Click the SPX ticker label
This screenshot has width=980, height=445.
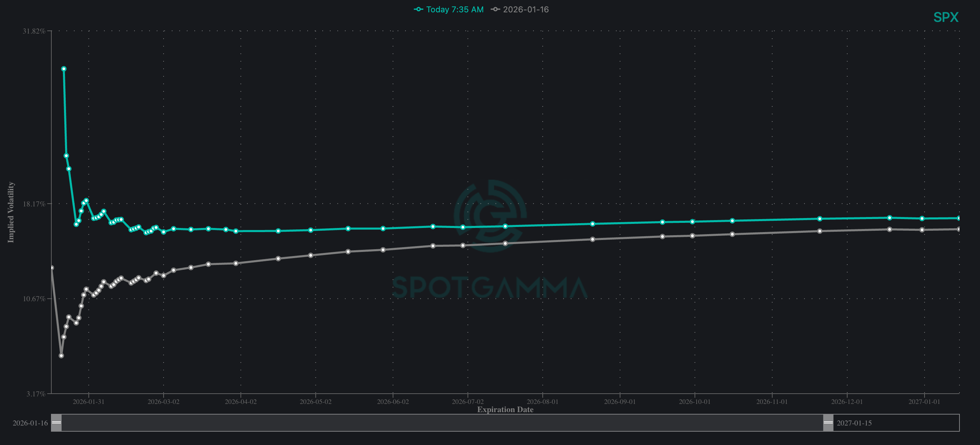pos(945,17)
